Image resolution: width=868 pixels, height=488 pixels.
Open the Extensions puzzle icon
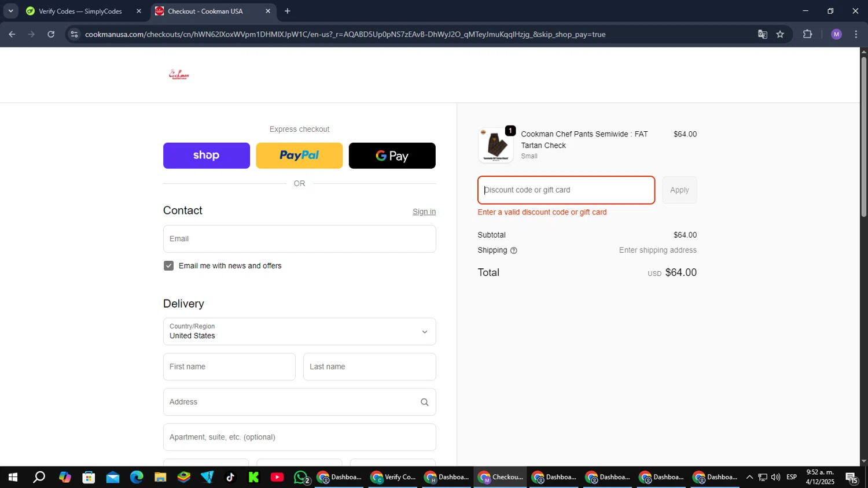[x=808, y=34]
